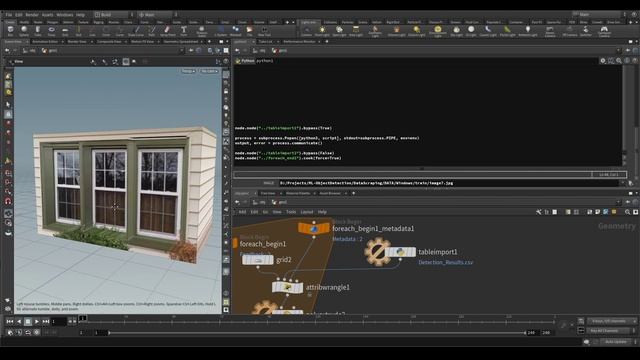640x360 pixels.
Task: Select the Metaball shelf tool
Action: [236, 31]
